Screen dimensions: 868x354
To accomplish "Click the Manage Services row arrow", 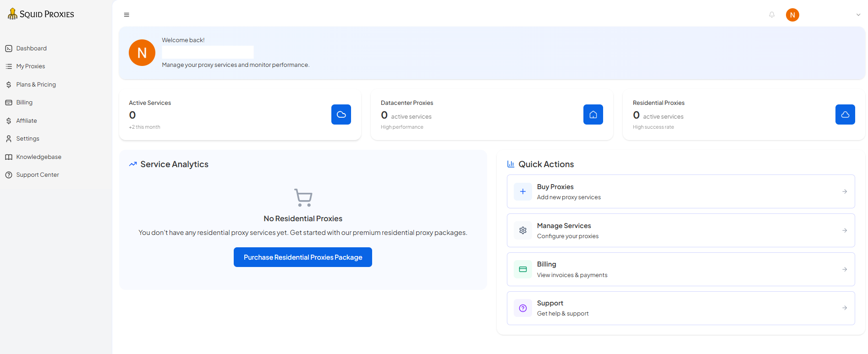I will click(x=845, y=230).
